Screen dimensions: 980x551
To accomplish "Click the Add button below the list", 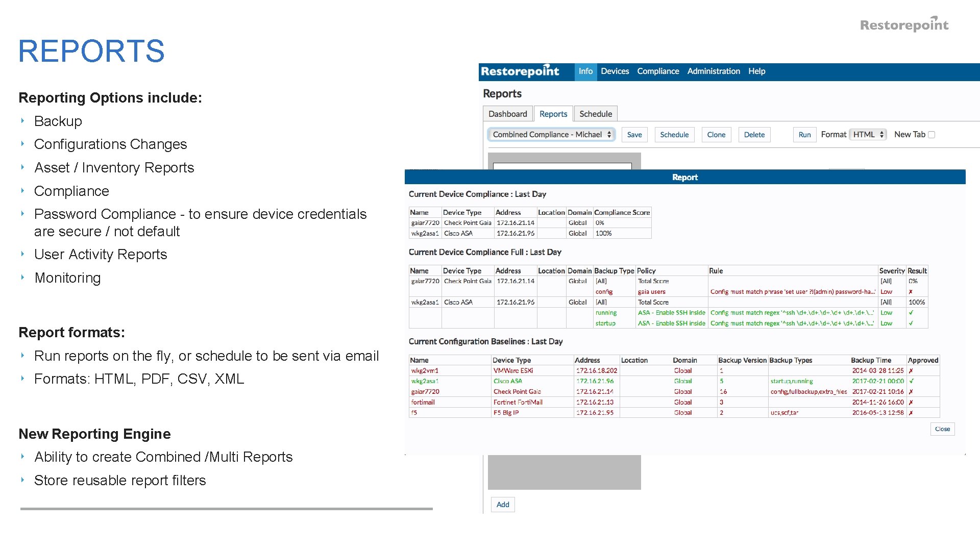I will 503,505.
